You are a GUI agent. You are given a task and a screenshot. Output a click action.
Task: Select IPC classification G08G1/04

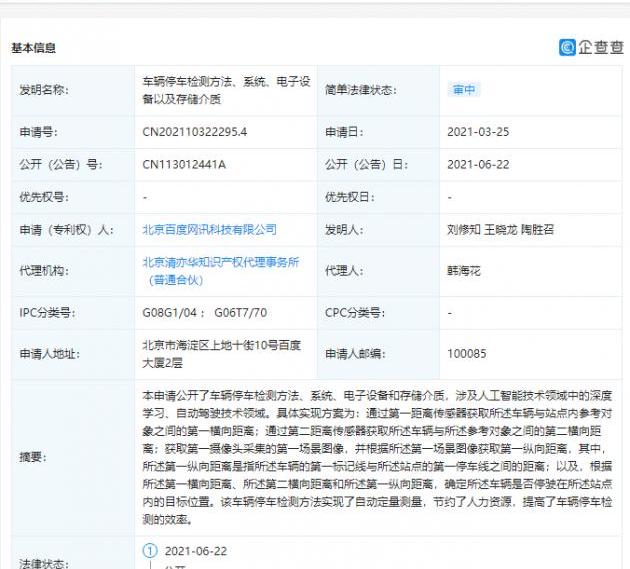pos(169,313)
